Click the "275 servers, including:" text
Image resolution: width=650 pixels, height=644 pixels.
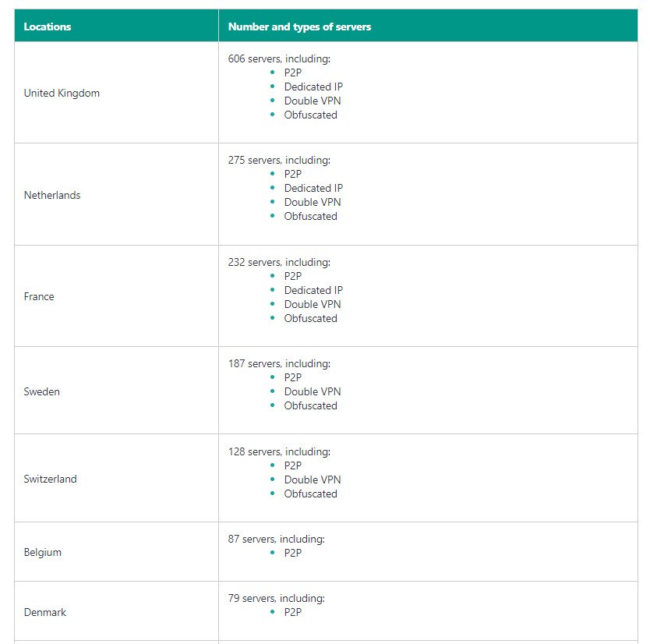point(279,160)
